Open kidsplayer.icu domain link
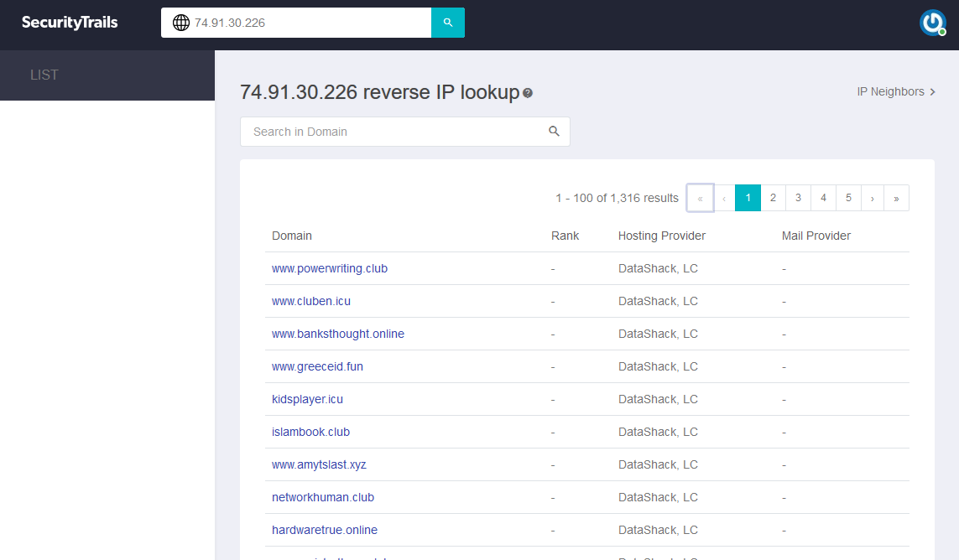This screenshot has width=959, height=560. pos(308,399)
